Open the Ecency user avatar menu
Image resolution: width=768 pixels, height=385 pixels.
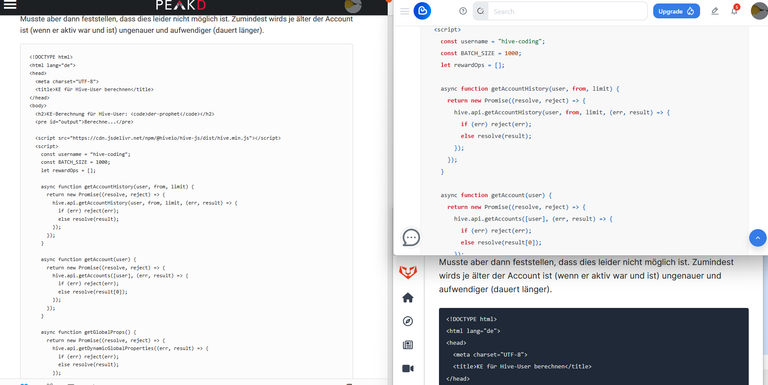(759, 11)
